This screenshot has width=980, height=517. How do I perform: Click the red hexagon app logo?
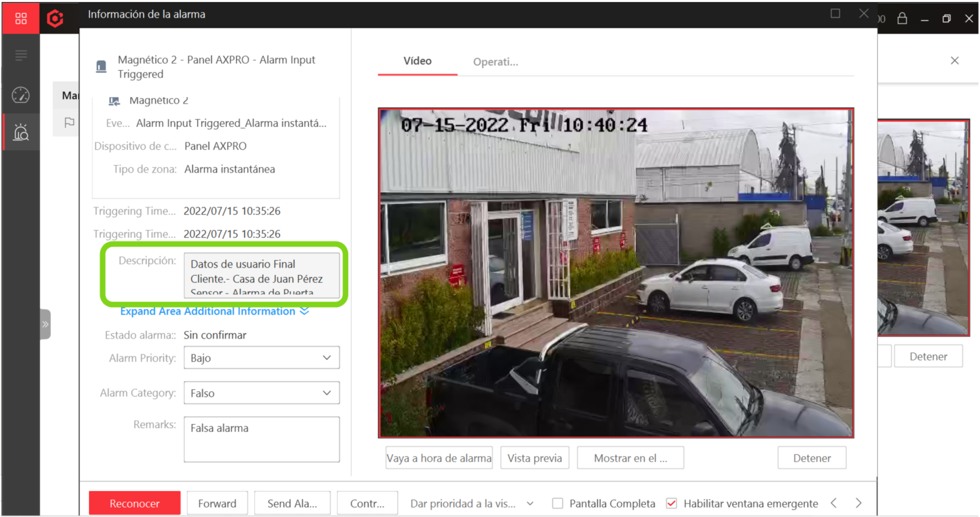tap(55, 19)
